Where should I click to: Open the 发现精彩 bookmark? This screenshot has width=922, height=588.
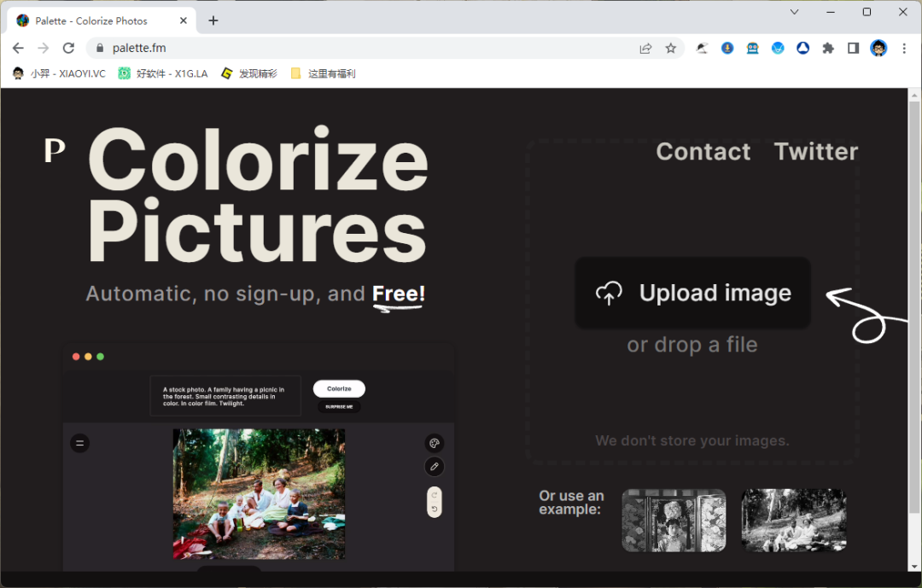(x=249, y=73)
